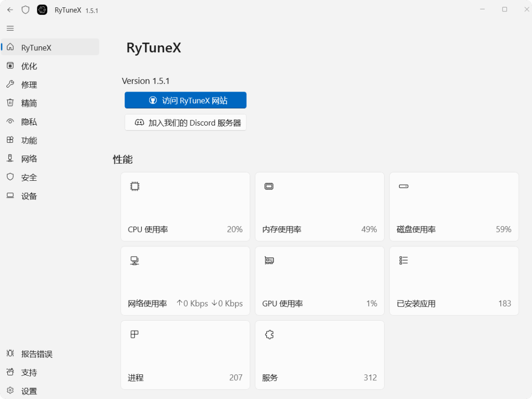Click the CPU chip icon
Screen dimensions: 532x399
tap(134, 186)
